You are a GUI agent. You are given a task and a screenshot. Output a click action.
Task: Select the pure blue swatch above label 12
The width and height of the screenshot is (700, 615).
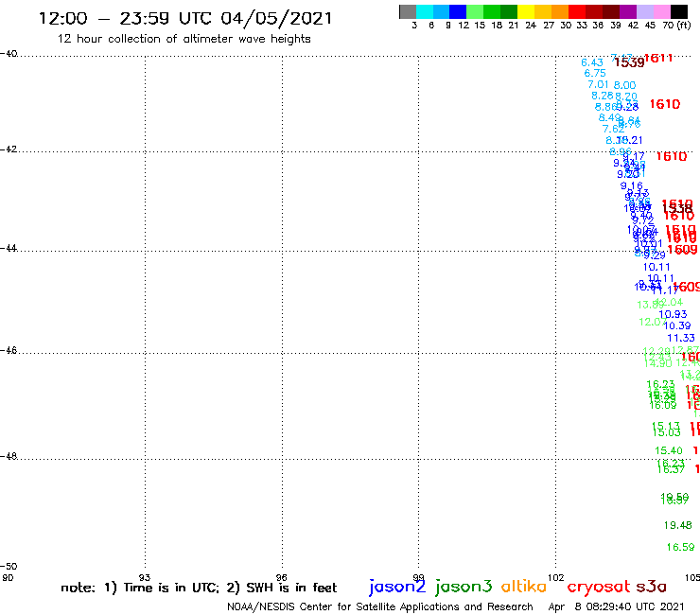[x=458, y=11]
